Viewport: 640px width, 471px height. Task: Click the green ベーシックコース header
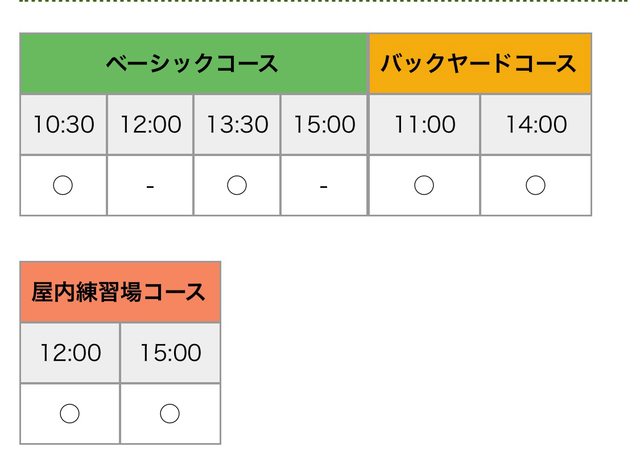[x=193, y=64]
